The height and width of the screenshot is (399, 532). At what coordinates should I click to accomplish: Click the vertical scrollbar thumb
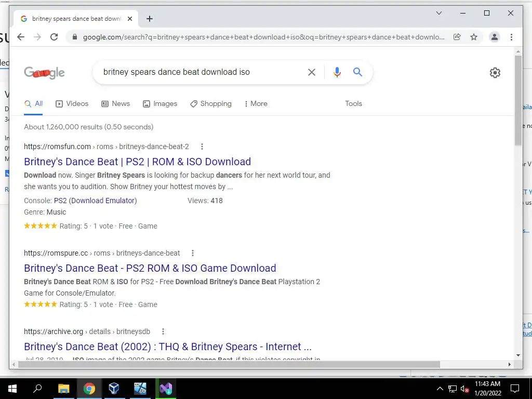[518, 100]
